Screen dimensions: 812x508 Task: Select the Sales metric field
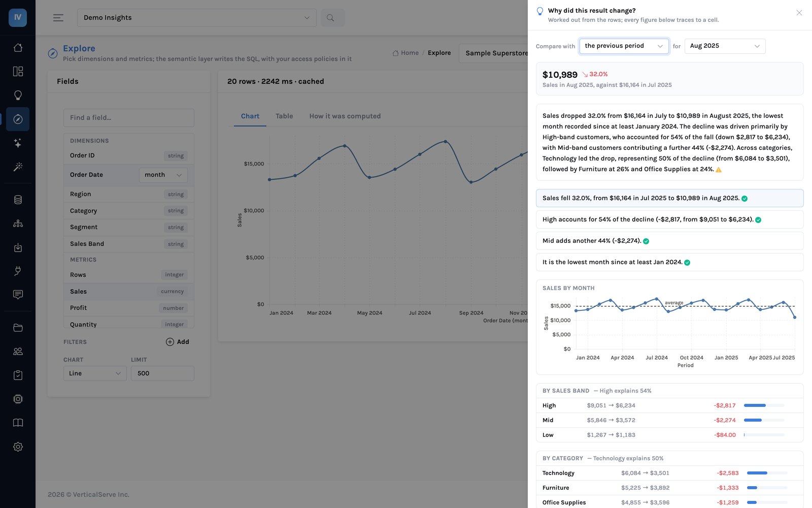pyautogui.click(x=129, y=292)
